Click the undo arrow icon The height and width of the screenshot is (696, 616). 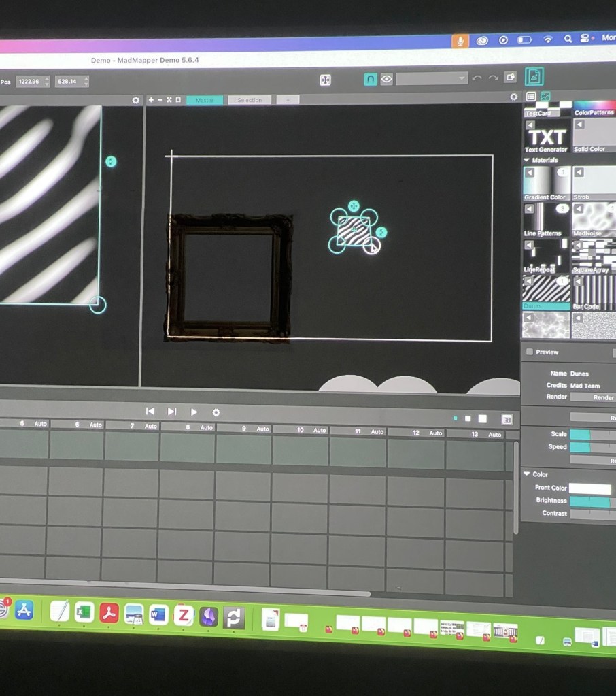[x=477, y=78]
